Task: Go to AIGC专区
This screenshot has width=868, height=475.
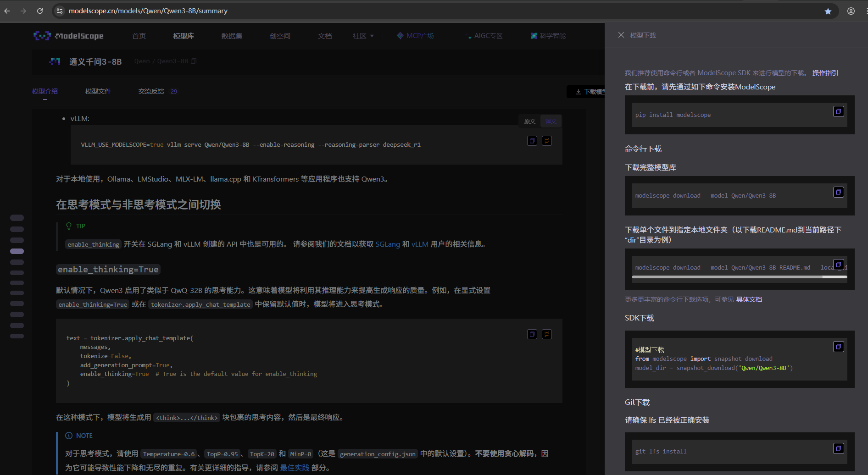Action: point(485,36)
